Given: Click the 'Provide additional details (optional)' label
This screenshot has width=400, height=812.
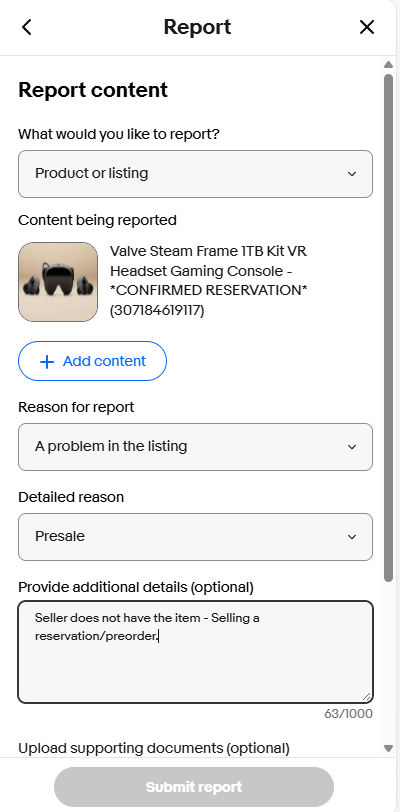Looking at the screenshot, I should coord(136,587).
